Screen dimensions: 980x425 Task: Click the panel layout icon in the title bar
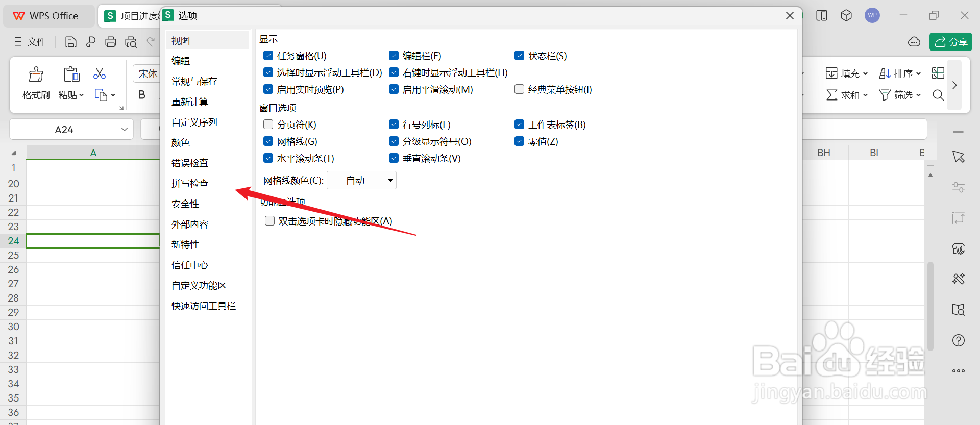[822, 15]
